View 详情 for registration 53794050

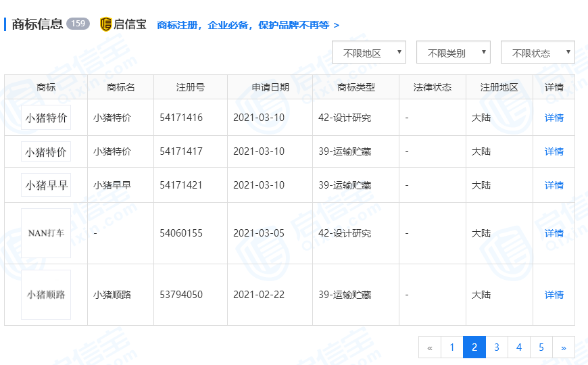554,295
